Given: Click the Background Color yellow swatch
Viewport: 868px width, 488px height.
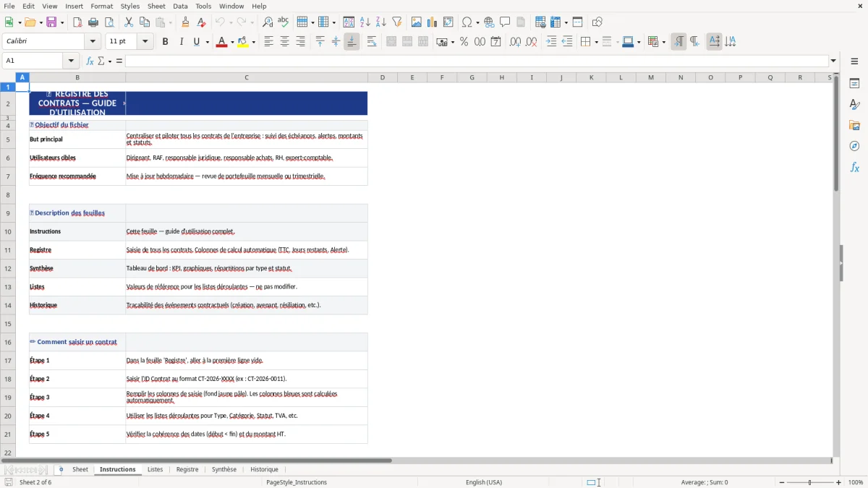Looking at the screenshot, I should click(243, 42).
